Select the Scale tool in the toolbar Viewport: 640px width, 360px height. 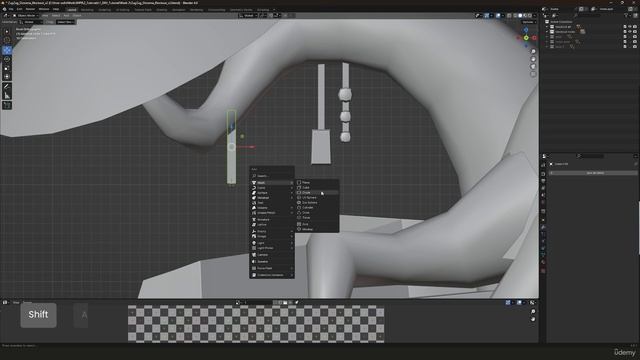click(7, 68)
